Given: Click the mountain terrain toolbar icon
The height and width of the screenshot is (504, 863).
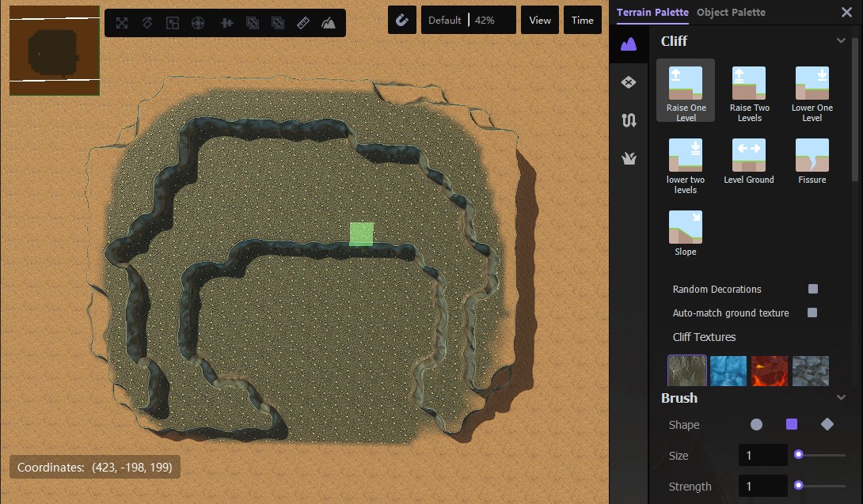Looking at the screenshot, I should 329,23.
